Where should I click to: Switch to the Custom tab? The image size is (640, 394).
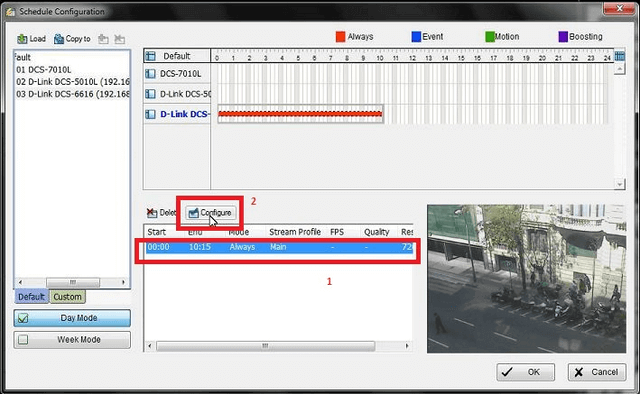67,297
